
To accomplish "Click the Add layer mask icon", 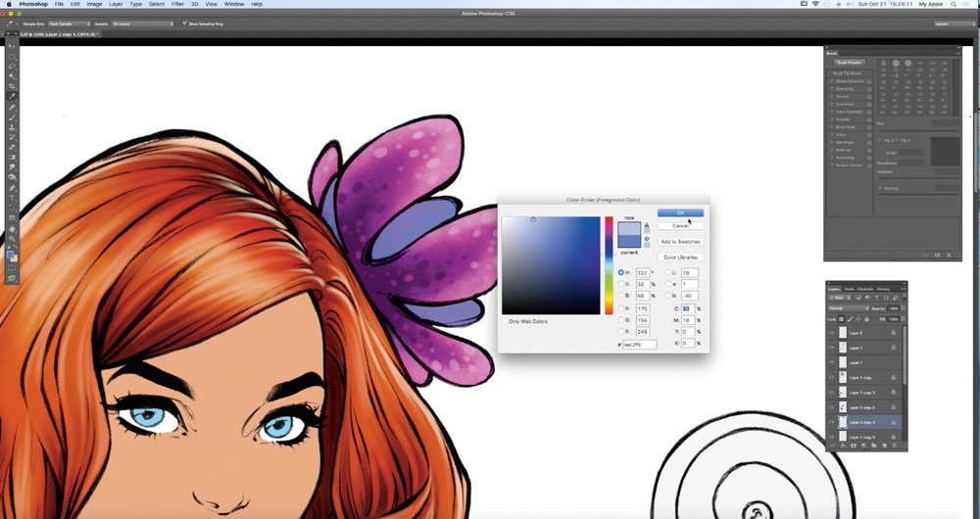I will pyautogui.click(x=854, y=446).
